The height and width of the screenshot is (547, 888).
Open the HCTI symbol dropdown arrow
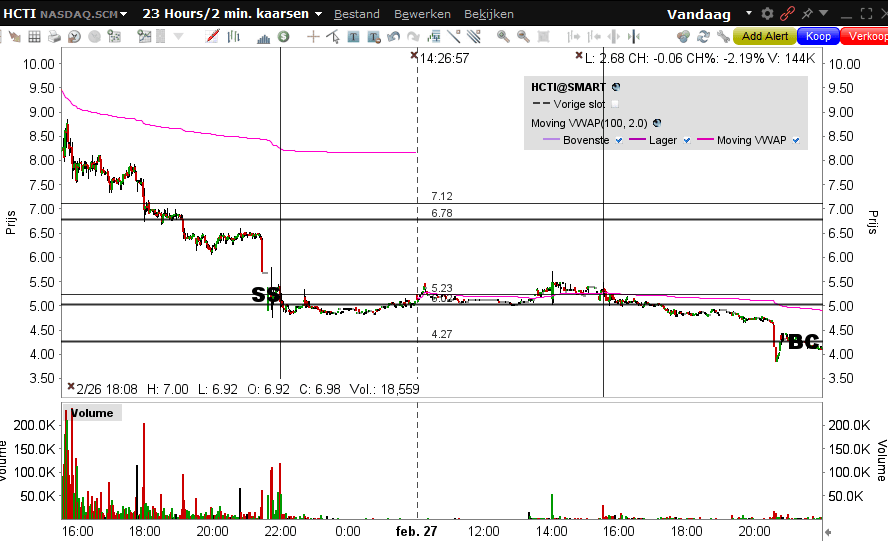click(x=123, y=14)
